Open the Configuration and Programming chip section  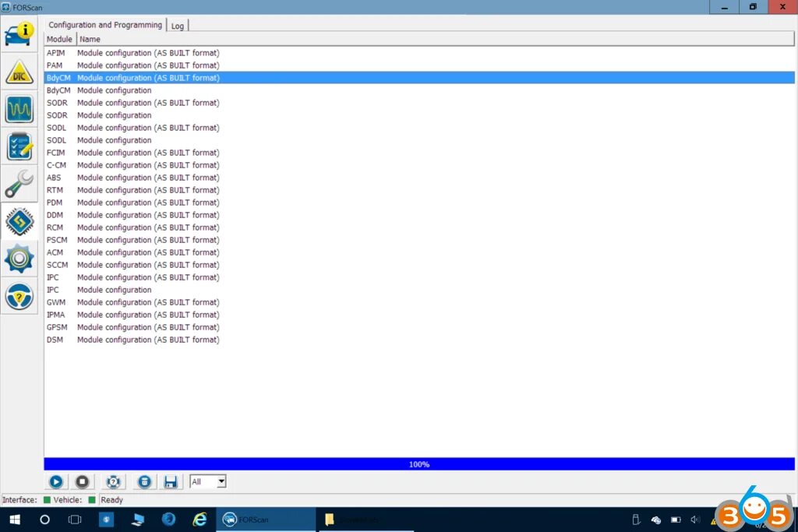(19, 222)
